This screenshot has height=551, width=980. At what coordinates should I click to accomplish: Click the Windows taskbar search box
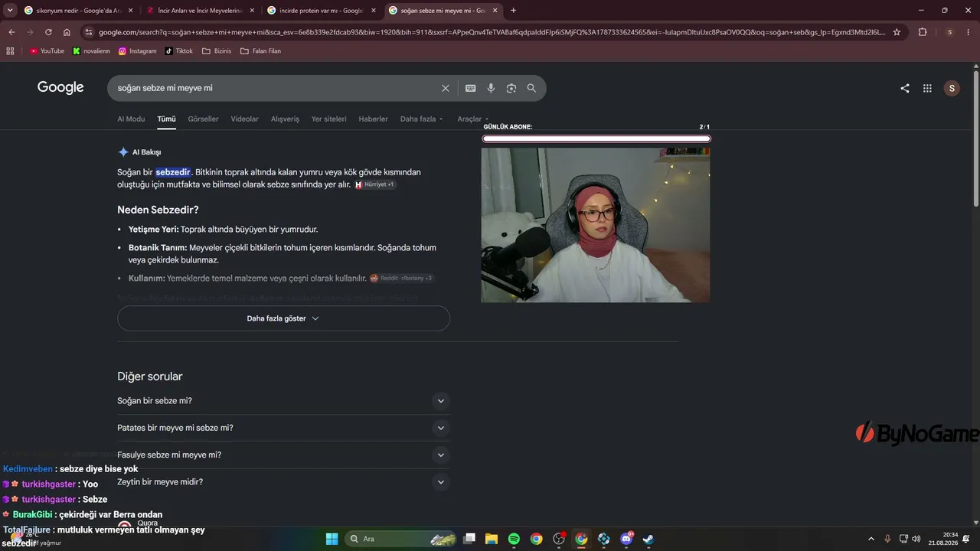pos(400,539)
